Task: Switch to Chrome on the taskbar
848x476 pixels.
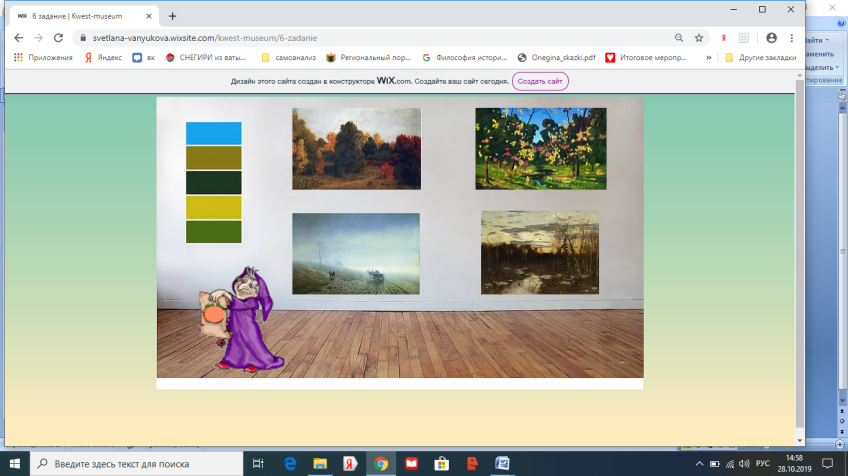Action: pyautogui.click(x=381, y=464)
